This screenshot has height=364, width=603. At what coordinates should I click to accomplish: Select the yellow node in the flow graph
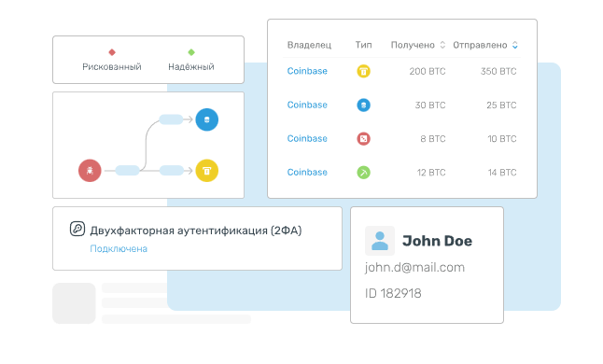pyautogui.click(x=207, y=170)
